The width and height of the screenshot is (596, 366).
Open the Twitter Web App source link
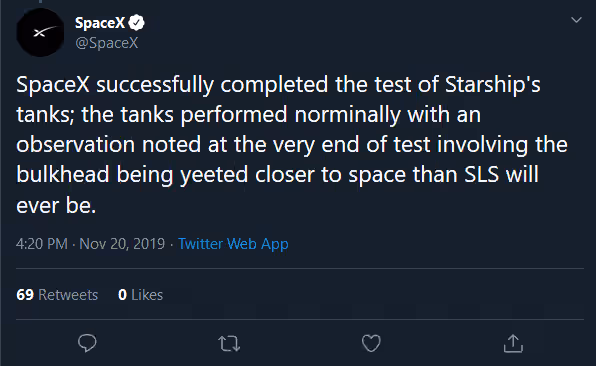[233, 244]
